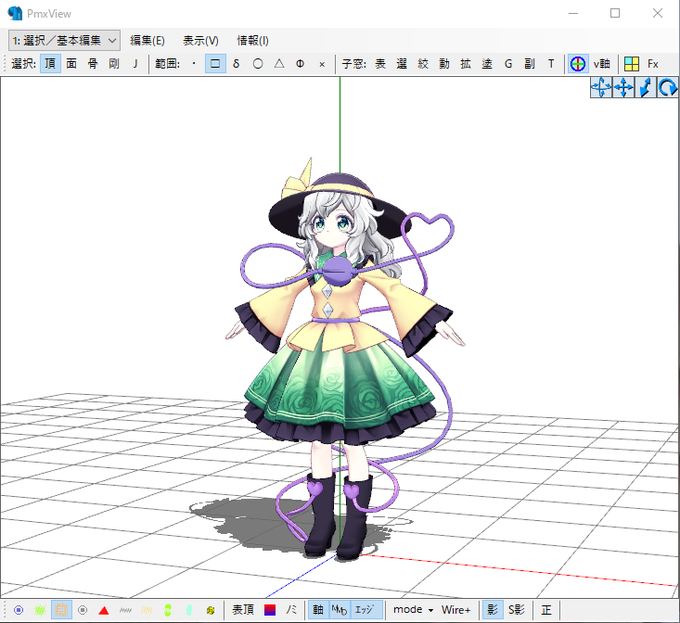Open the mode dropdown

[x=413, y=610]
